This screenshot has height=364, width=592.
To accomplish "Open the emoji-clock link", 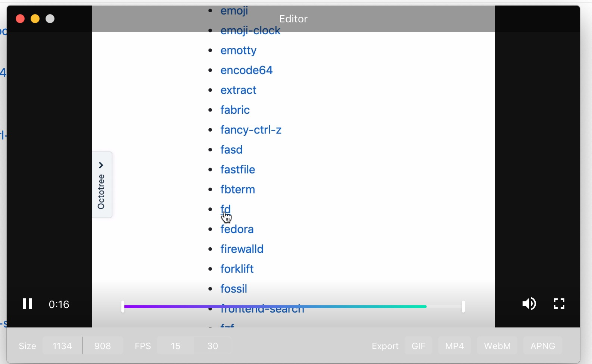I will [x=250, y=31].
